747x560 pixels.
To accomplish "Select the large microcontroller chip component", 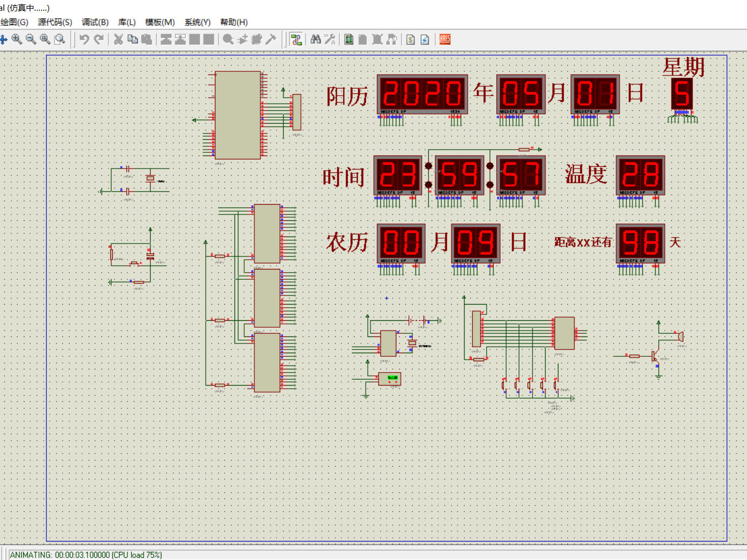I will [238, 115].
